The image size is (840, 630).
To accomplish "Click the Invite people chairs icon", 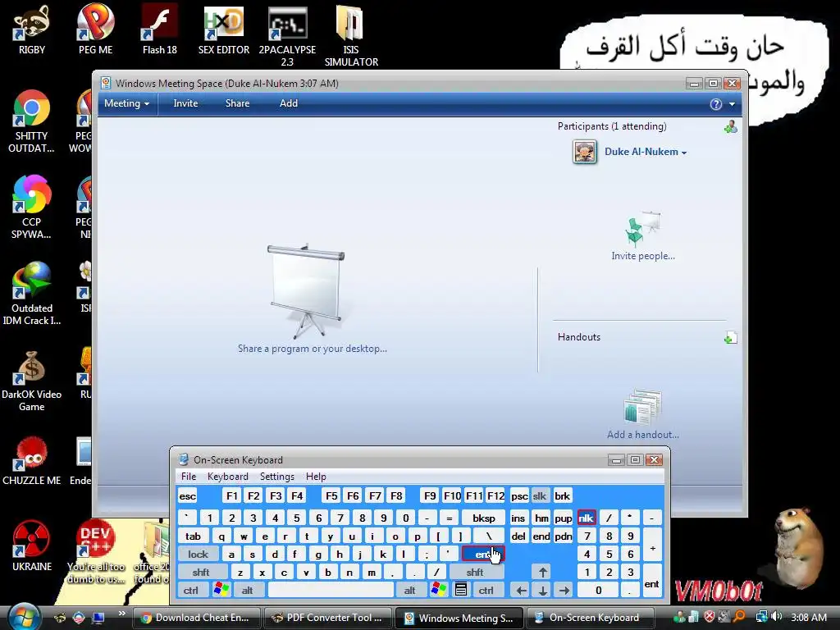I will tap(643, 229).
